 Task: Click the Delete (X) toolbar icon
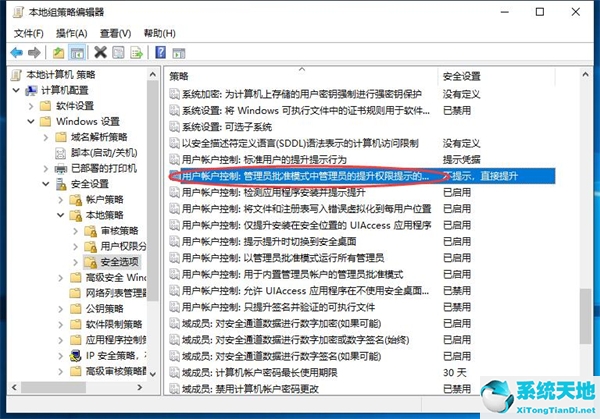(x=100, y=52)
